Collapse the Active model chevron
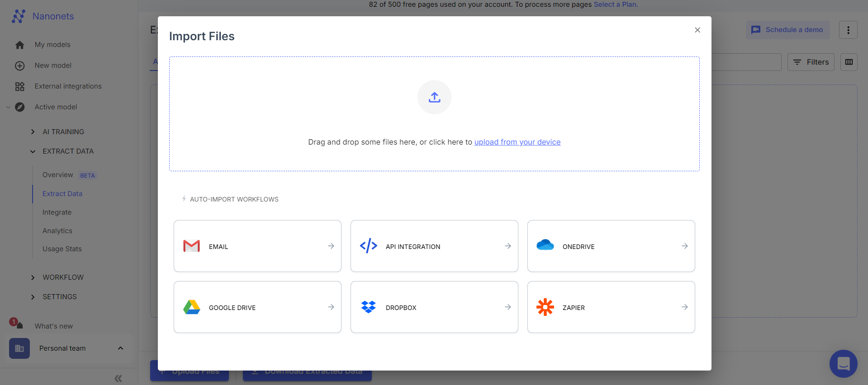This screenshot has width=868, height=385. pyautogui.click(x=8, y=107)
